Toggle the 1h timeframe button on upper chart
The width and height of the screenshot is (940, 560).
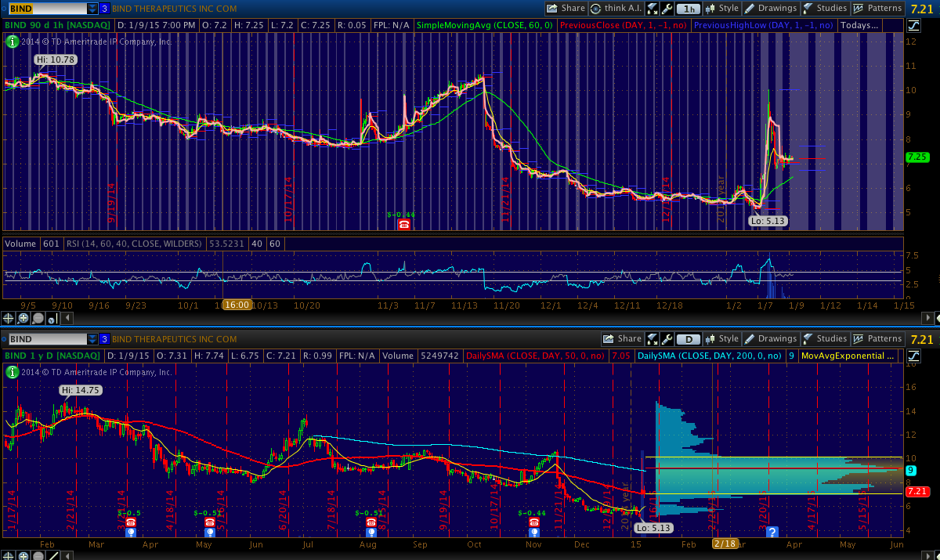(689, 9)
